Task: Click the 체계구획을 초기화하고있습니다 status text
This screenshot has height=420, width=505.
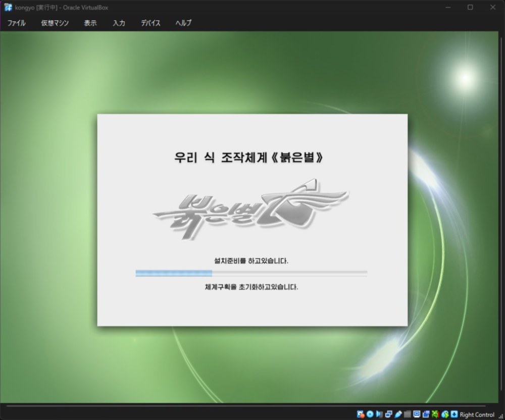Action: click(x=251, y=287)
